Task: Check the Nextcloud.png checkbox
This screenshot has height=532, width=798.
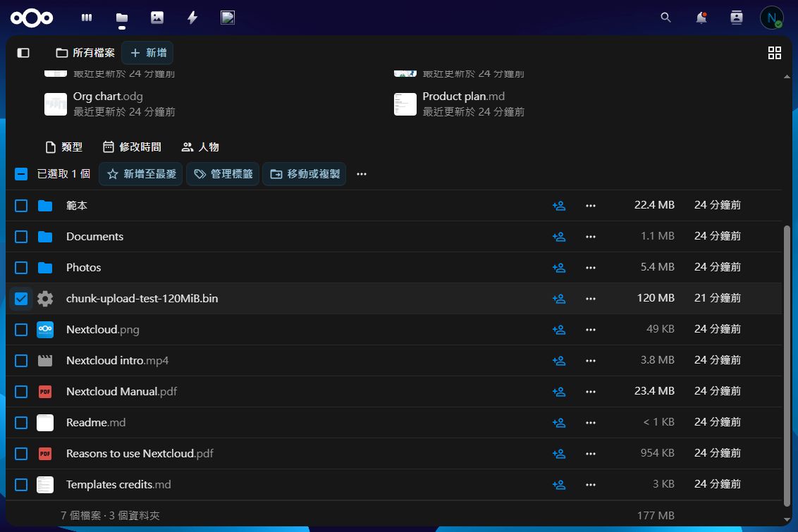Action: (x=21, y=330)
